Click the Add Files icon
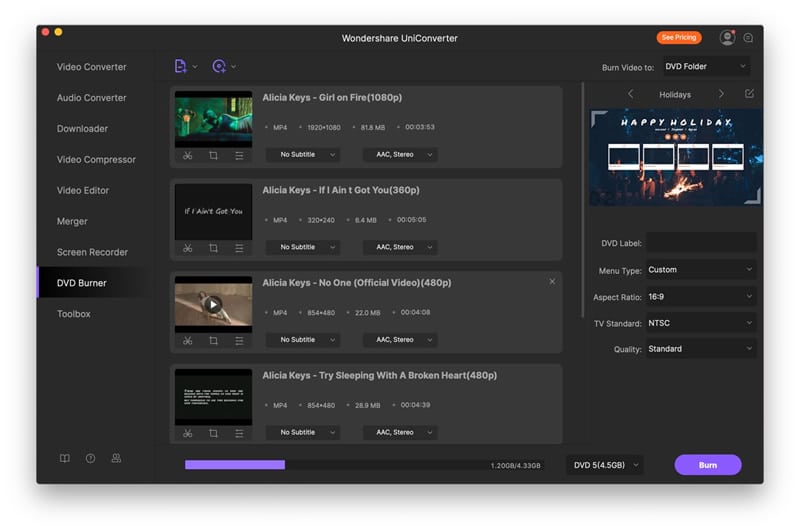 point(180,66)
